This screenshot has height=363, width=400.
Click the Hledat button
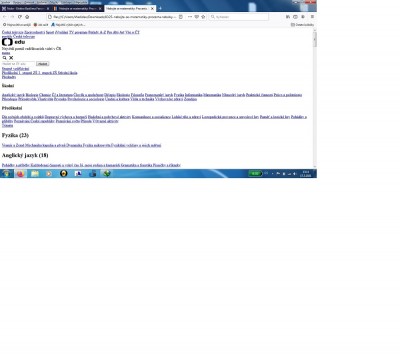pos(43,64)
